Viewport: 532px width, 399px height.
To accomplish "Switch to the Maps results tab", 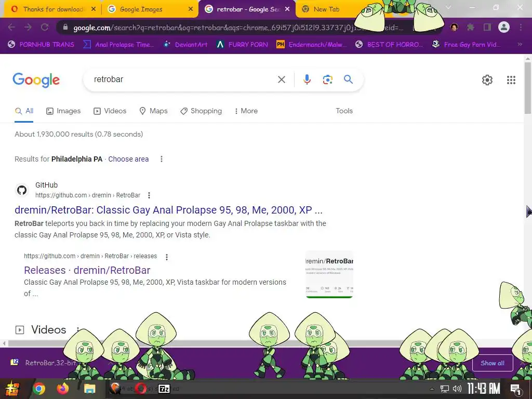I will [153, 111].
